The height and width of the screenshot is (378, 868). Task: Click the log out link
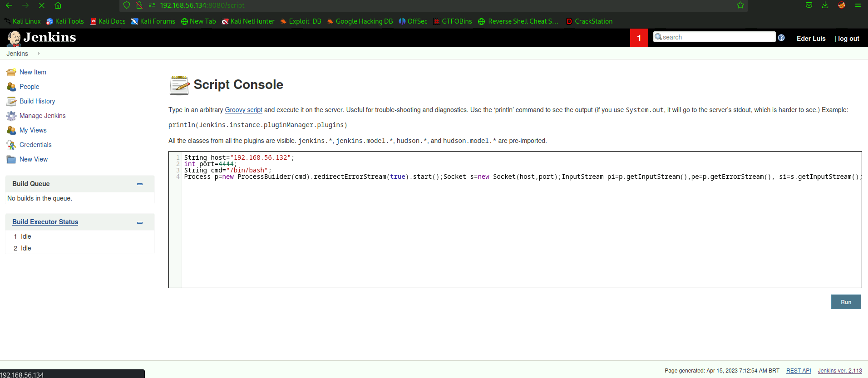tap(848, 39)
